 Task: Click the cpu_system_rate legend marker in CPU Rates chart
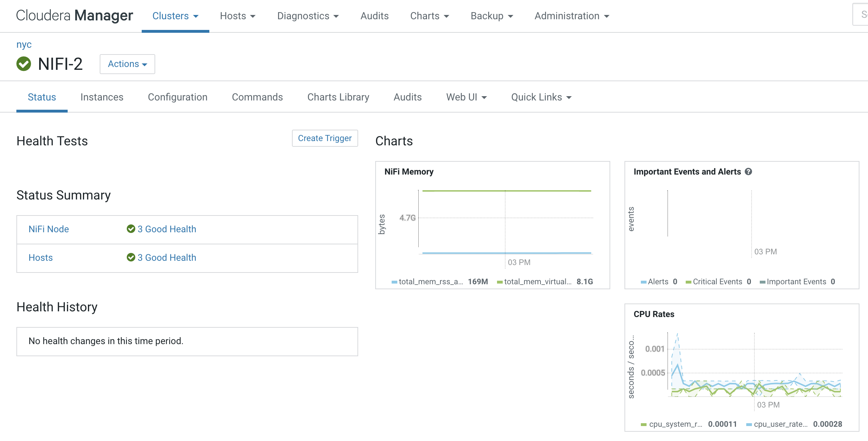point(644,424)
